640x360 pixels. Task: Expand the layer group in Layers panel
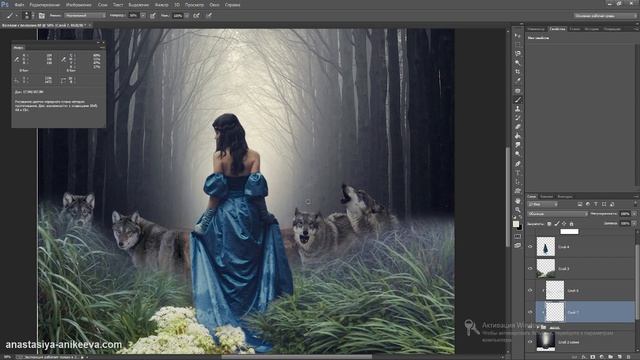coord(538,327)
